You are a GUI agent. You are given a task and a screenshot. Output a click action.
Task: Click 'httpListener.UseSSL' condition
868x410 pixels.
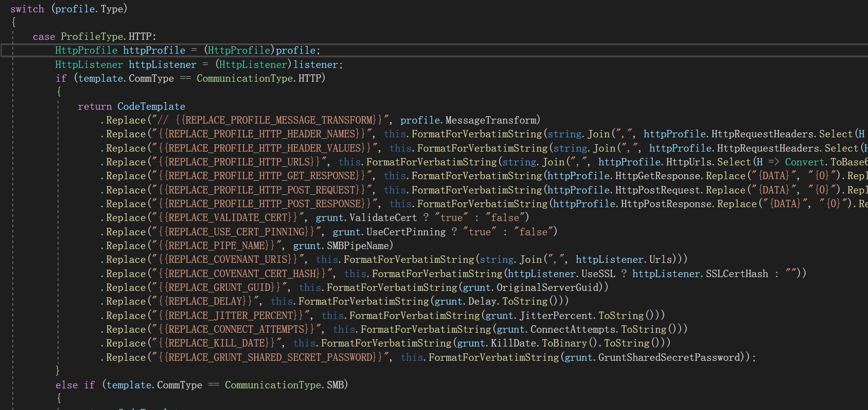pyautogui.click(x=562, y=274)
